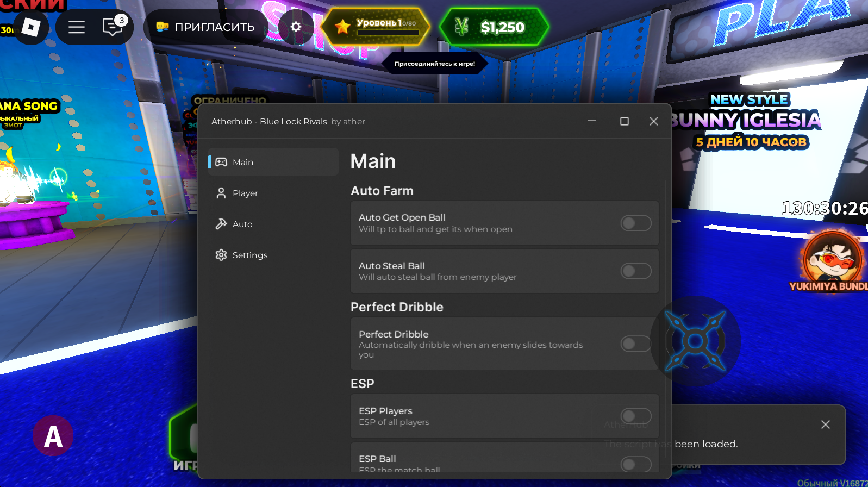Open game settings gear in top bar
The image size is (868, 487).
296,27
